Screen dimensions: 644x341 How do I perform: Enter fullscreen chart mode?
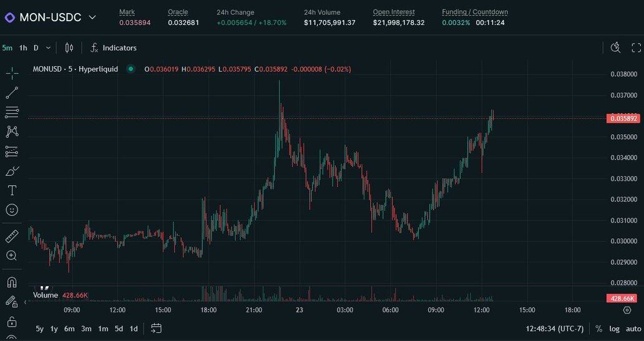pos(636,48)
